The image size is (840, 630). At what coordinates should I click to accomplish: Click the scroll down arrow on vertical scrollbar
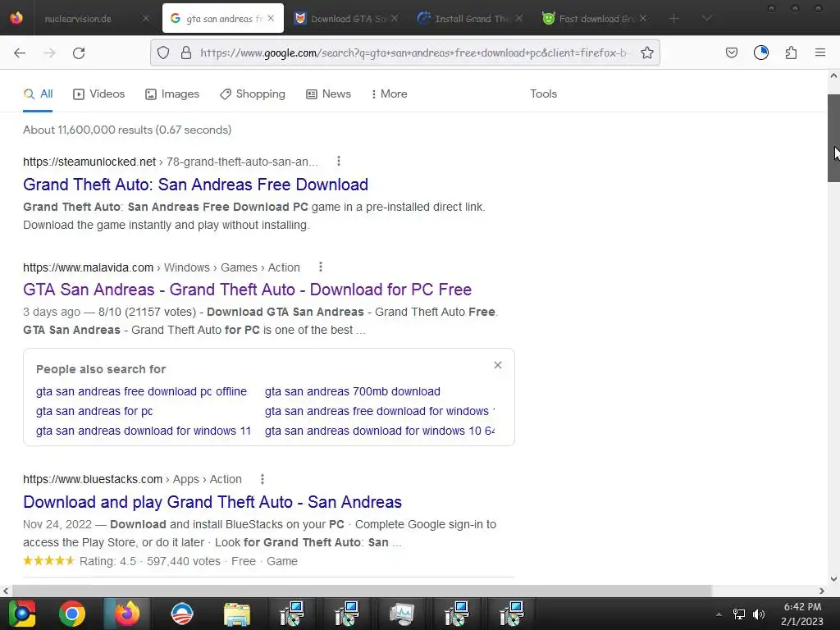click(x=833, y=578)
